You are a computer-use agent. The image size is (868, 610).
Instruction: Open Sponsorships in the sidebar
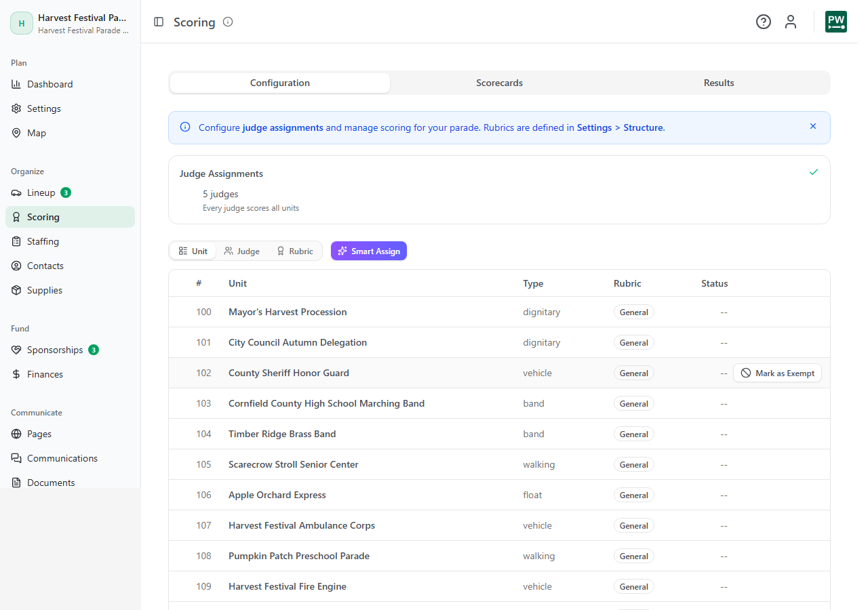pyautogui.click(x=71, y=350)
